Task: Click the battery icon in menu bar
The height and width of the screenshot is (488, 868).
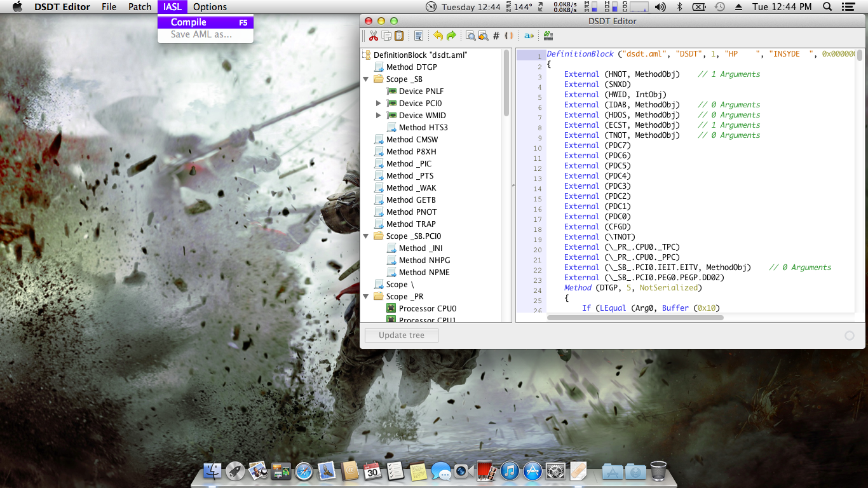Action: (x=699, y=7)
